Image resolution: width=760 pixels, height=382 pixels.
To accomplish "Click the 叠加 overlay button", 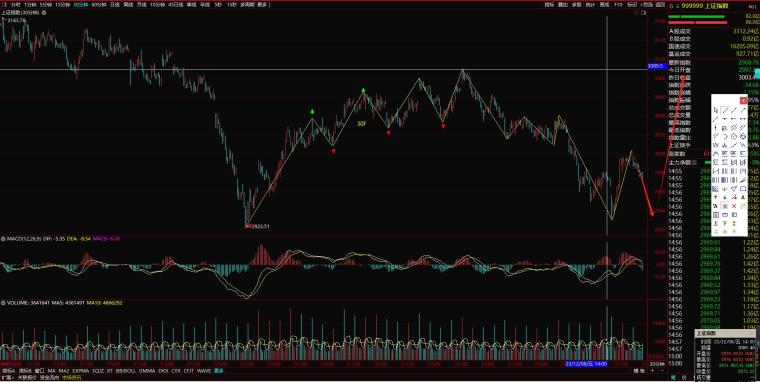I will (x=563, y=4).
